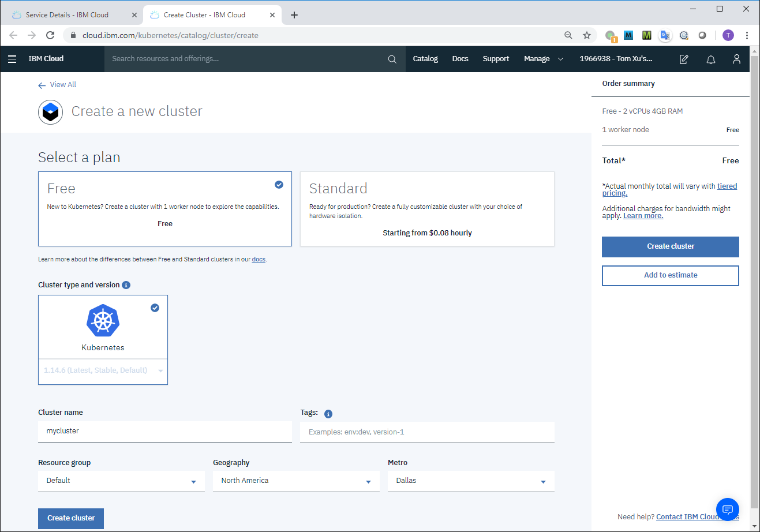Open the Learn more link about bandwidth

(643, 216)
